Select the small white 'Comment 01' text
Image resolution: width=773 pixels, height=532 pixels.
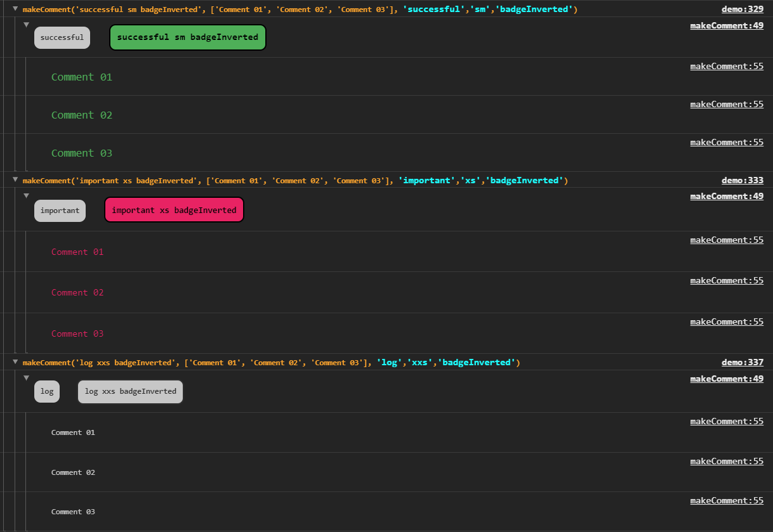(73, 432)
